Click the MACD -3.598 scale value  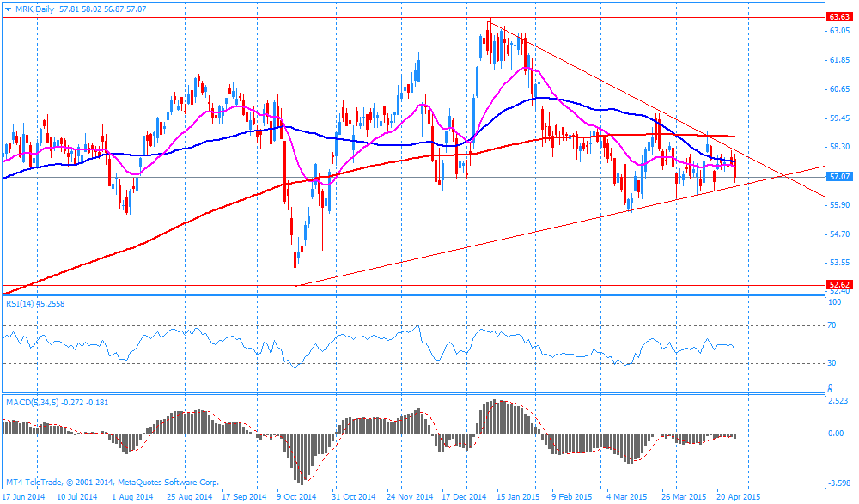(838, 483)
